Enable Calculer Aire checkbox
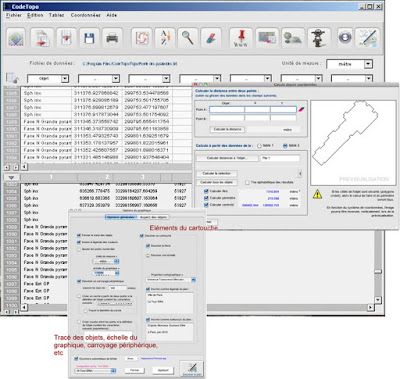This screenshot has width=400, height=379. pyautogui.click(x=206, y=191)
